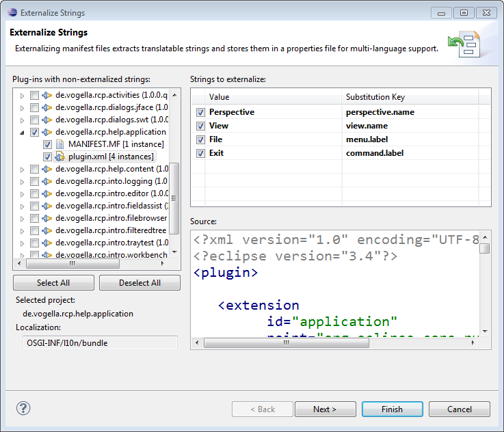Expand the de.vogella.rcp.activities tree node
This screenshot has width=504, height=432.
point(22,96)
